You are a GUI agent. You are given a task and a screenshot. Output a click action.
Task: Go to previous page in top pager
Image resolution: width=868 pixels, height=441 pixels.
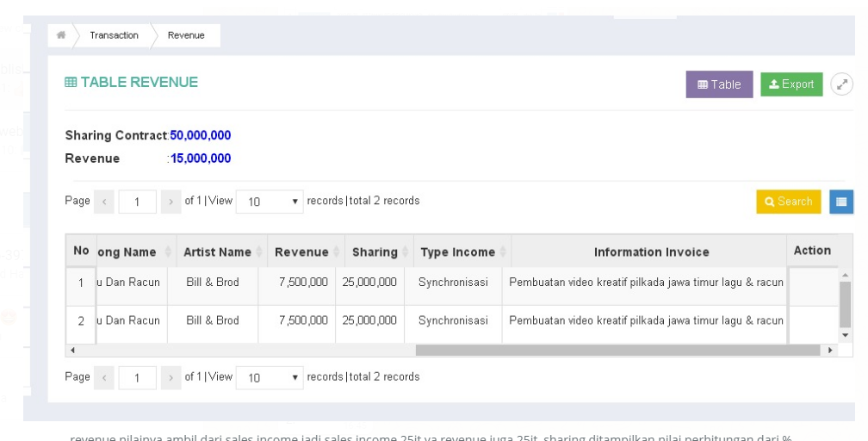click(x=103, y=202)
